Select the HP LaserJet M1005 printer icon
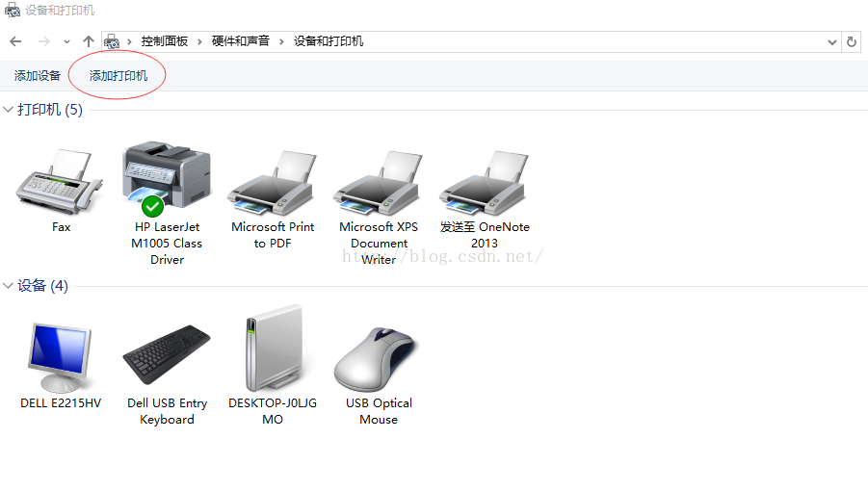 [x=166, y=179]
